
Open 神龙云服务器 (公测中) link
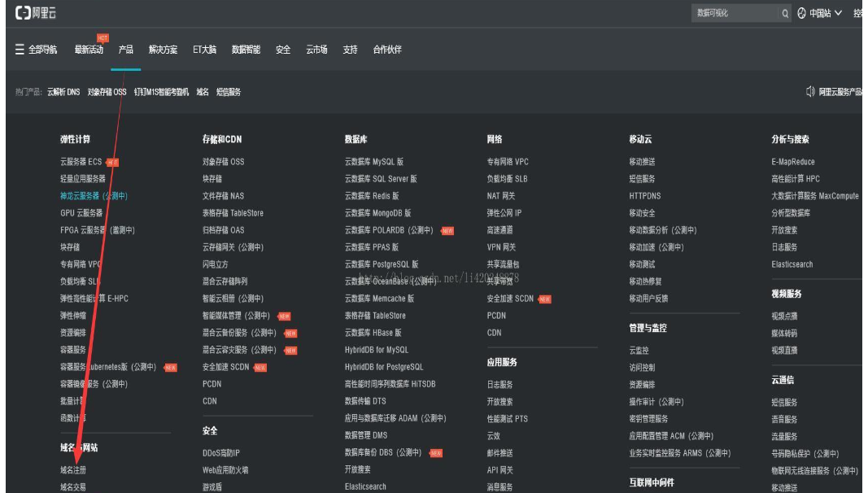[x=94, y=196]
